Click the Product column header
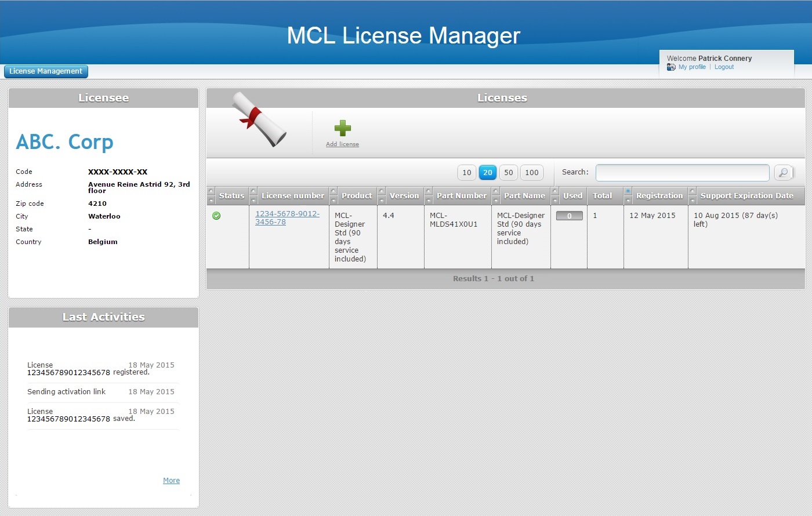Screen dimensions: 812x516 [x=357, y=196]
